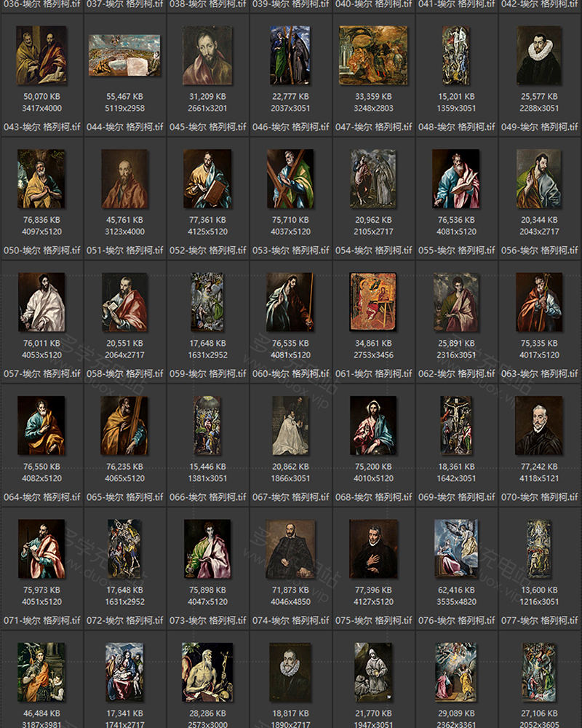Click the 074-埃尔 格列柯.tif portrait thumbnail

tap(290, 549)
